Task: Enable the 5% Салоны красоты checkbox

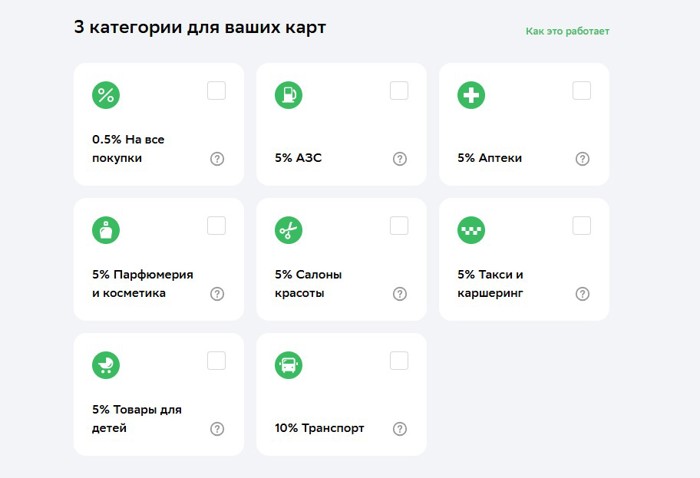Action: click(x=399, y=226)
